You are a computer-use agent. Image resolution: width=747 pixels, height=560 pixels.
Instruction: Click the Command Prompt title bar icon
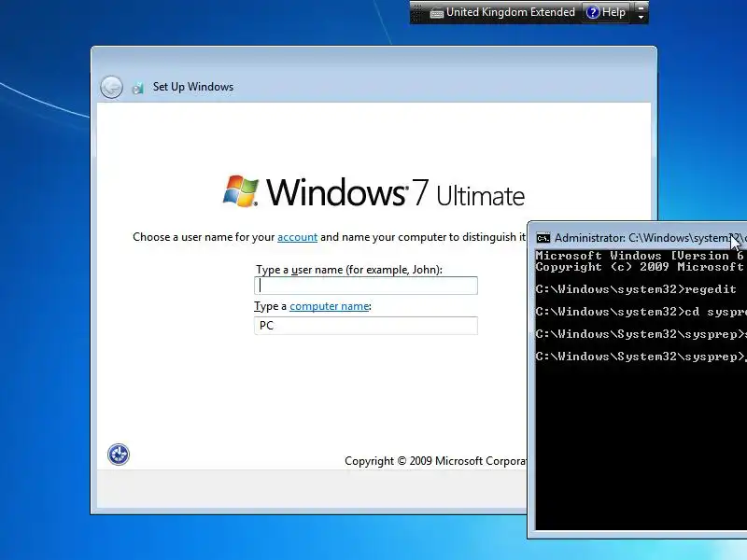click(543, 238)
